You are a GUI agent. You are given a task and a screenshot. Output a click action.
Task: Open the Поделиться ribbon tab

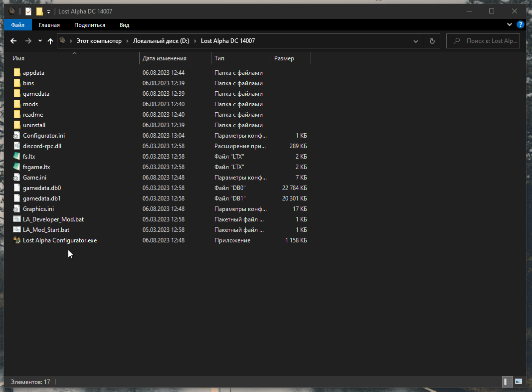[90, 25]
